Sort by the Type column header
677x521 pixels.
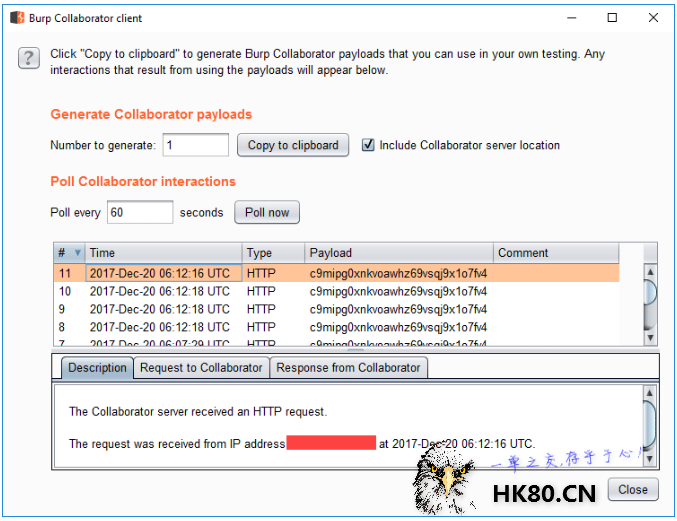click(273, 253)
